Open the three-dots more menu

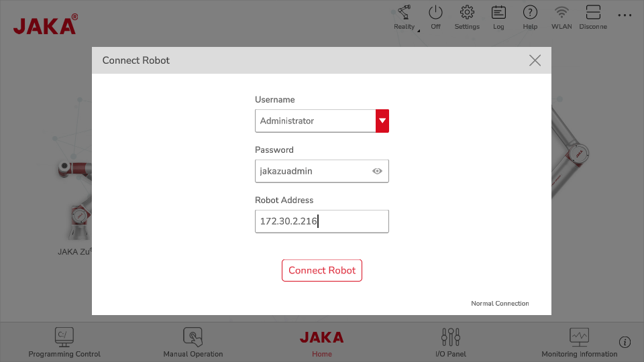tap(625, 15)
